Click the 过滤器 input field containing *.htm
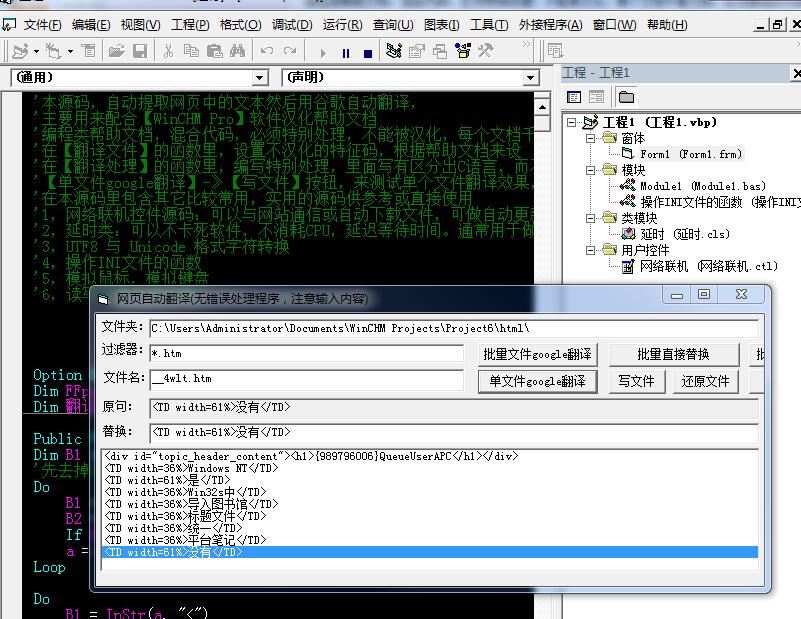 point(306,353)
